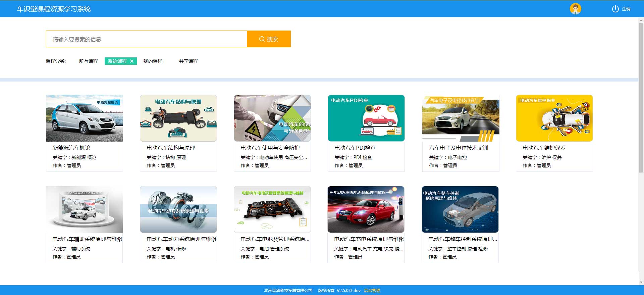Select the 所有课程 category
Viewport: 644px width, 295px height.
pyautogui.click(x=88, y=61)
